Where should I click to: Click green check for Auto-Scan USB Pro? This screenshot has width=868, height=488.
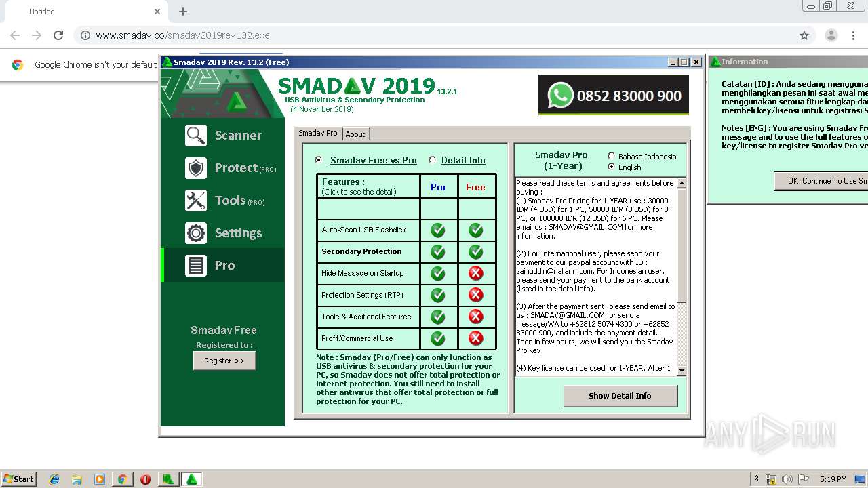click(x=438, y=230)
